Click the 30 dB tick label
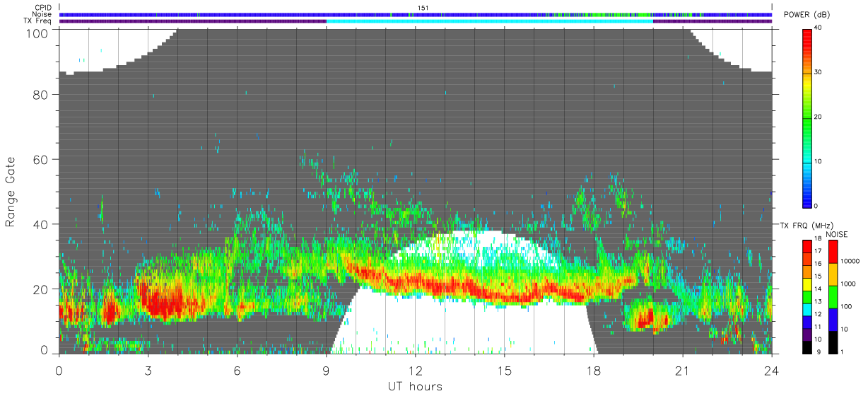Screen dimensions: 868x401 [819, 73]
